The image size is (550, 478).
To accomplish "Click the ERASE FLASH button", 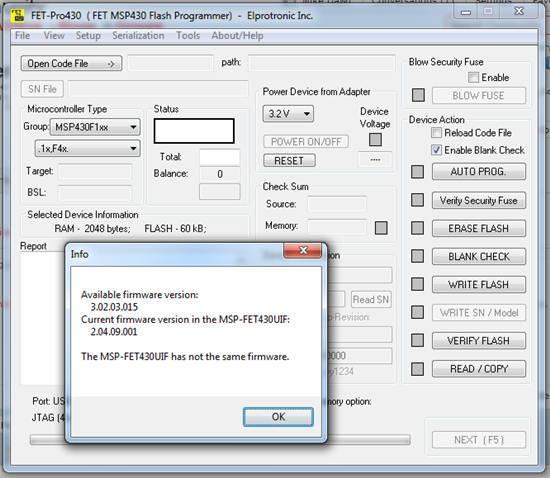I will 479,228.
